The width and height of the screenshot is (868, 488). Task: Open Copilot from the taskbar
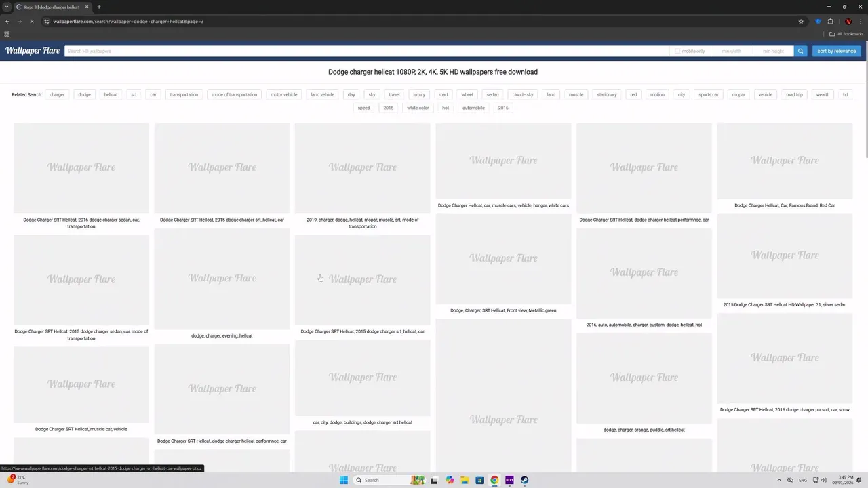click(450, 480)
